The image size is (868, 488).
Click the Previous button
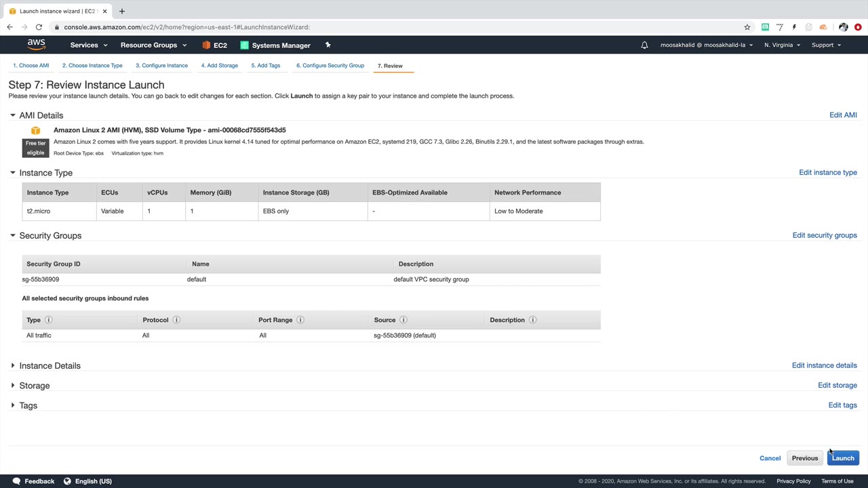pos(805,458)
